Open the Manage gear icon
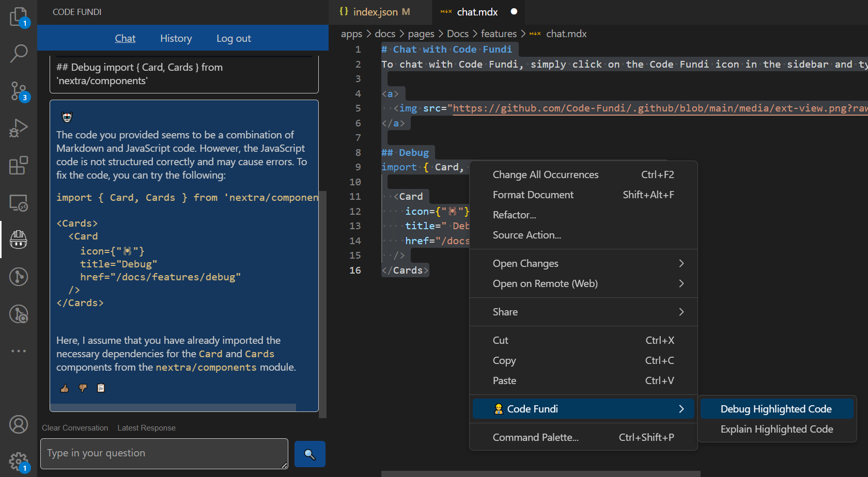The width and height of the screenshot is (868, 477). (19, 462)
